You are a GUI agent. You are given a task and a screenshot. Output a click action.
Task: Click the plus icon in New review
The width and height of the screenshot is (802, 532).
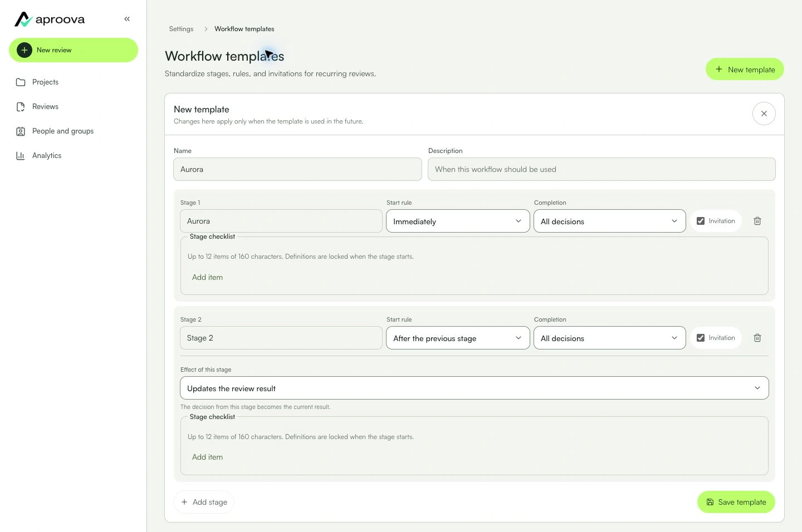click(x=25, y=50)
